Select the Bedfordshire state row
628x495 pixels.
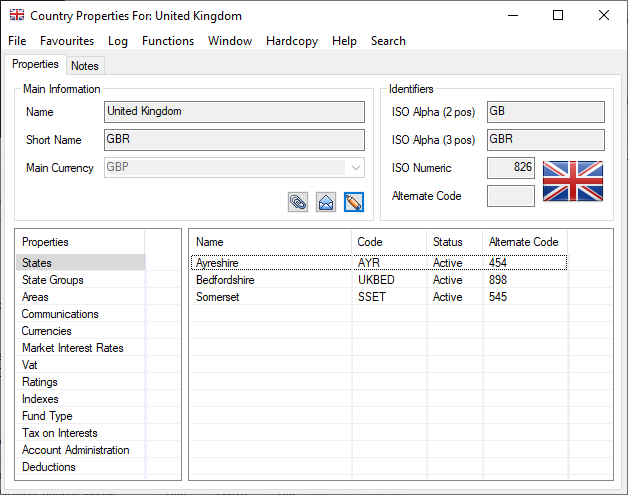click(225, 280)
